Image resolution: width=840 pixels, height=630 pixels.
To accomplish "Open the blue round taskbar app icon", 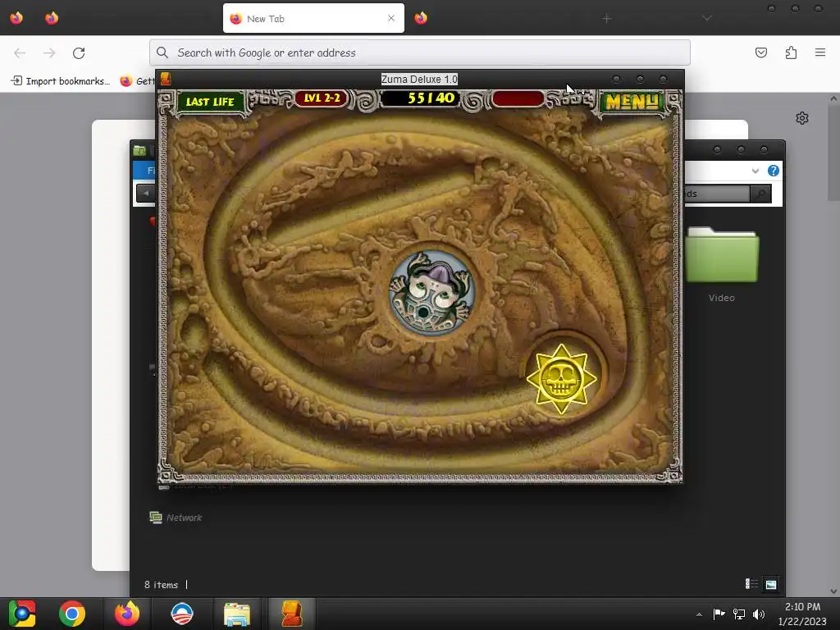I will point(181,614).
